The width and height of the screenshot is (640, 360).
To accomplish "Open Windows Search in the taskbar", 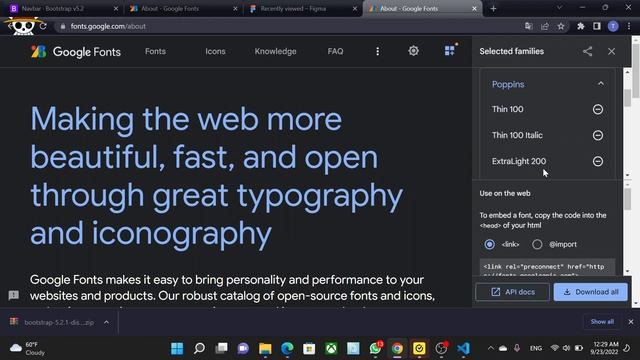I will point(199,349).
